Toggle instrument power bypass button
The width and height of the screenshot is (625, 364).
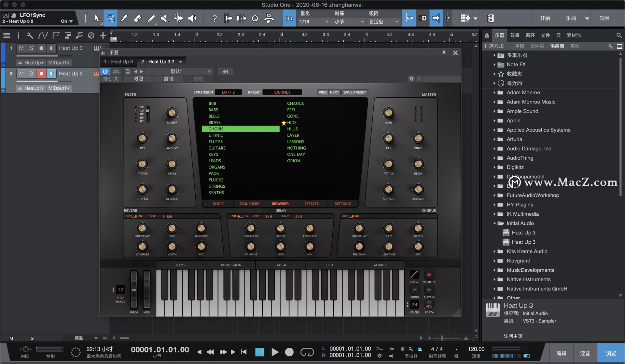click(105, 71)
